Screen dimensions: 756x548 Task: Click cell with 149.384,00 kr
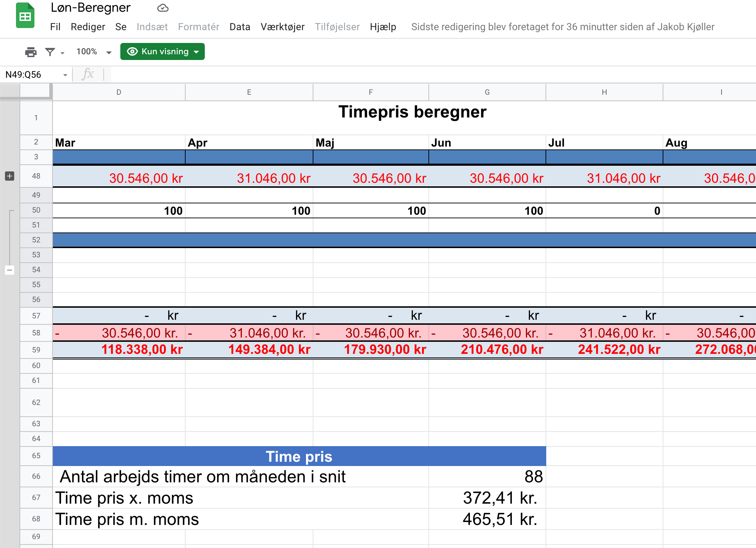249,350
